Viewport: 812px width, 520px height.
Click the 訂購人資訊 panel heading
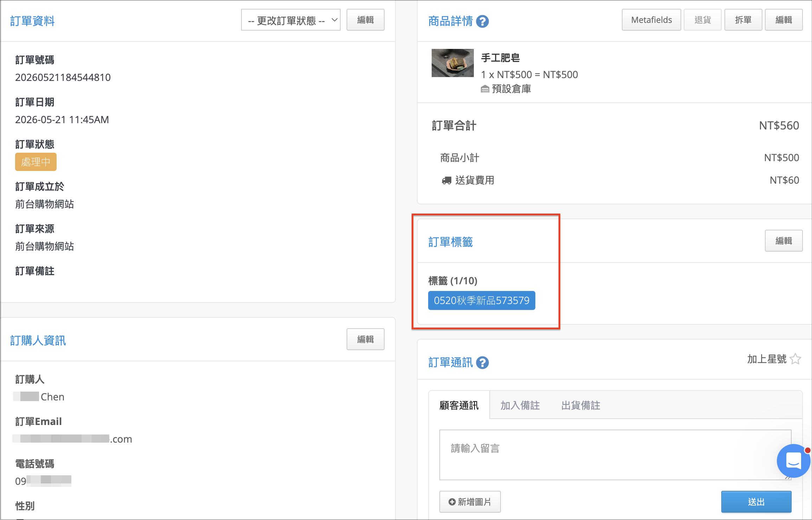(x=38, y=341)
